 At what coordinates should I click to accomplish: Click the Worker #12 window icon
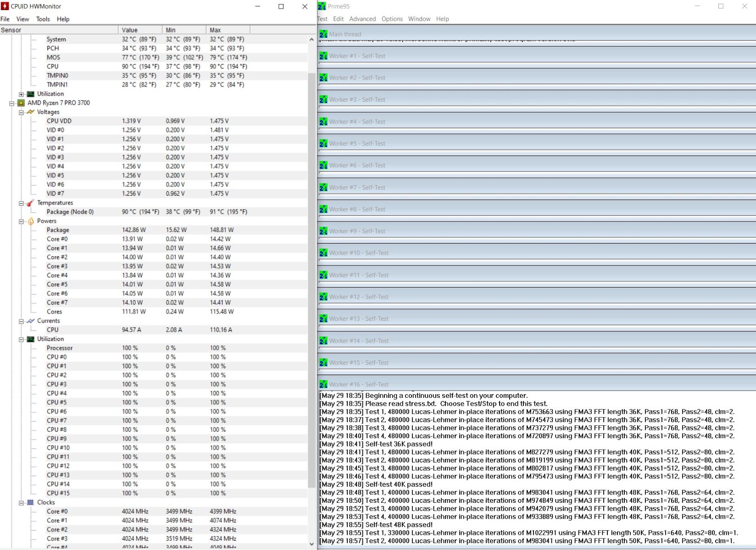click(323, 297)
